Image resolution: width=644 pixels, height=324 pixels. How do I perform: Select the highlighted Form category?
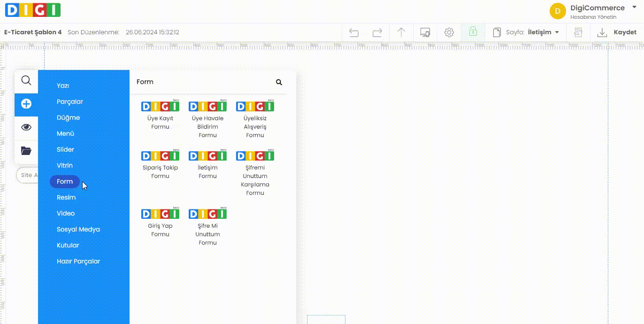pyautogui.click(x=65, y=181)
